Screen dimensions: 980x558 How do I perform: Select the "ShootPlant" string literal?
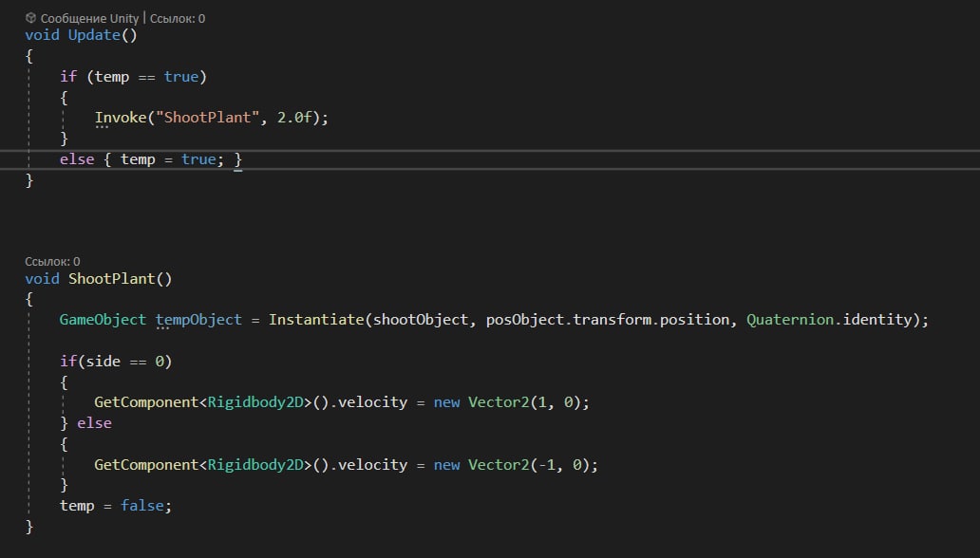point(208,118)
